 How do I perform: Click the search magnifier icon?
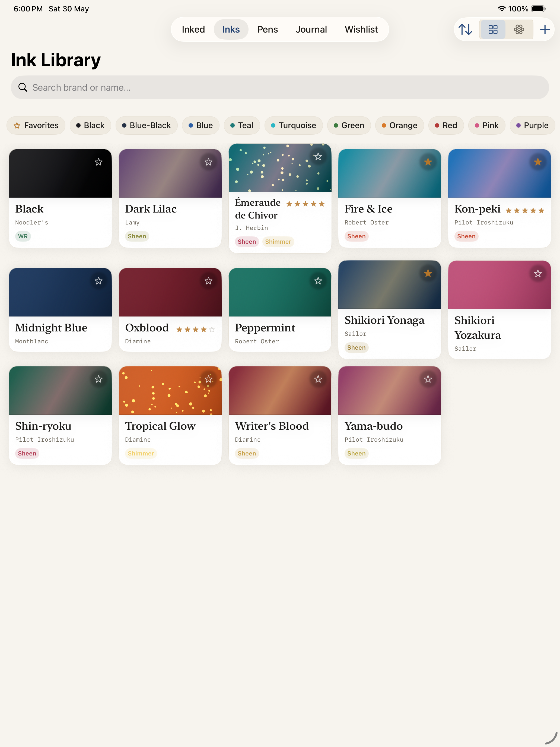pos(23,87)
